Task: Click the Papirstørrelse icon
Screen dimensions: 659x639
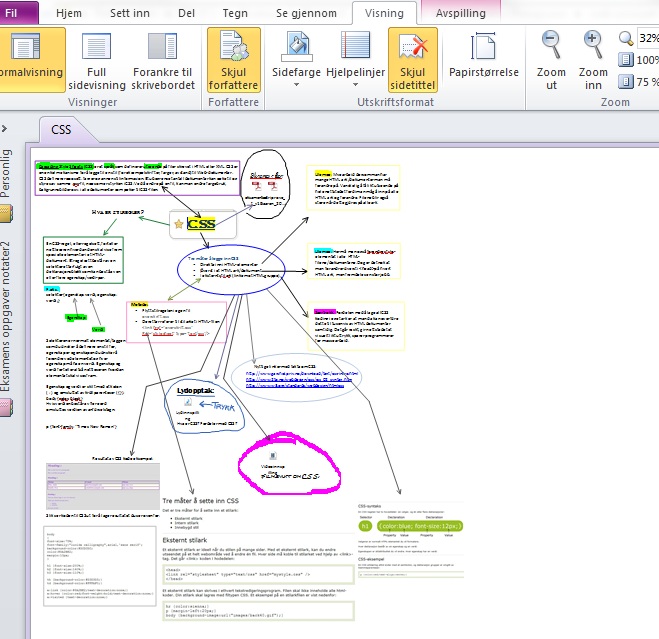Action: (x=485, y=50)
